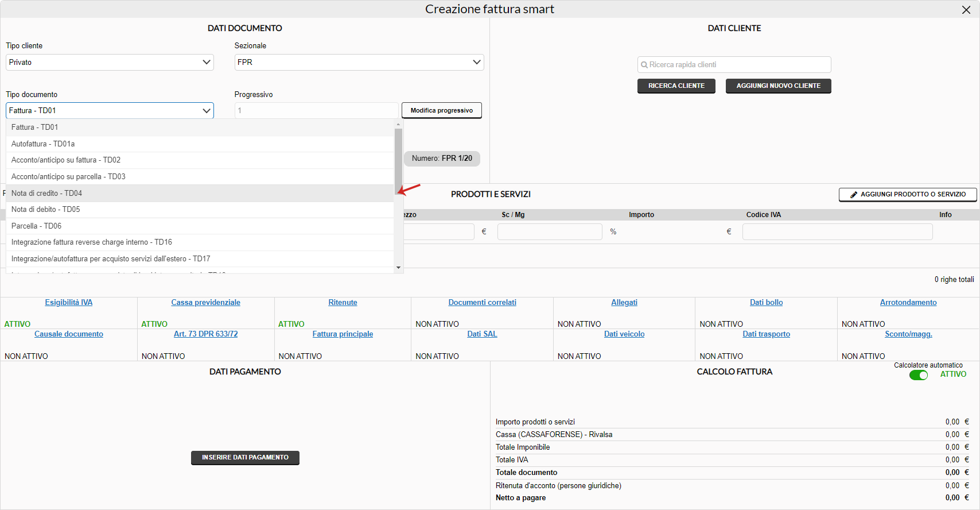
Task: Open the Esigibilità IVA link
Action: (69, 303)
